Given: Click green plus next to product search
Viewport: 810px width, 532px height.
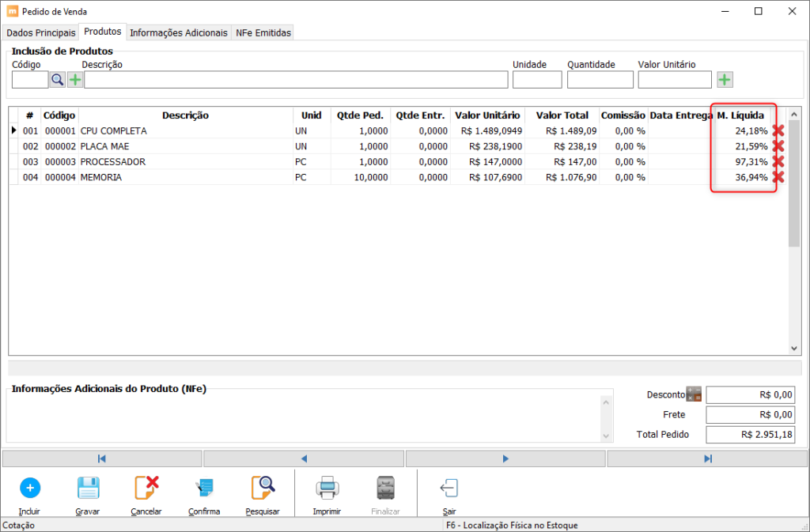Looking at the screenshot, I should coord(75,80).
